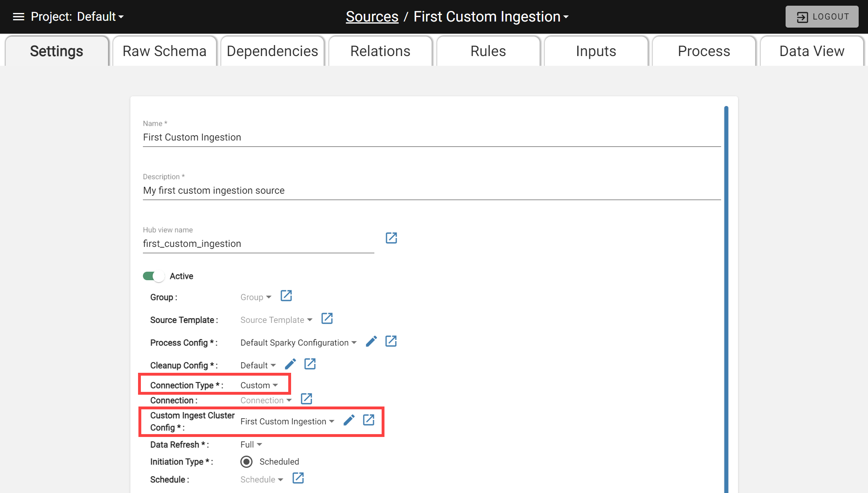The height and width of the screenshot is (493, 868).
Task: Click the Name input field
Action: (432, 137)
